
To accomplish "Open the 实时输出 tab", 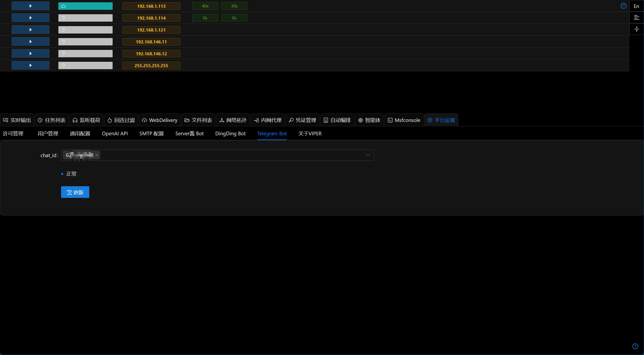I will click(x=17, y=120).
